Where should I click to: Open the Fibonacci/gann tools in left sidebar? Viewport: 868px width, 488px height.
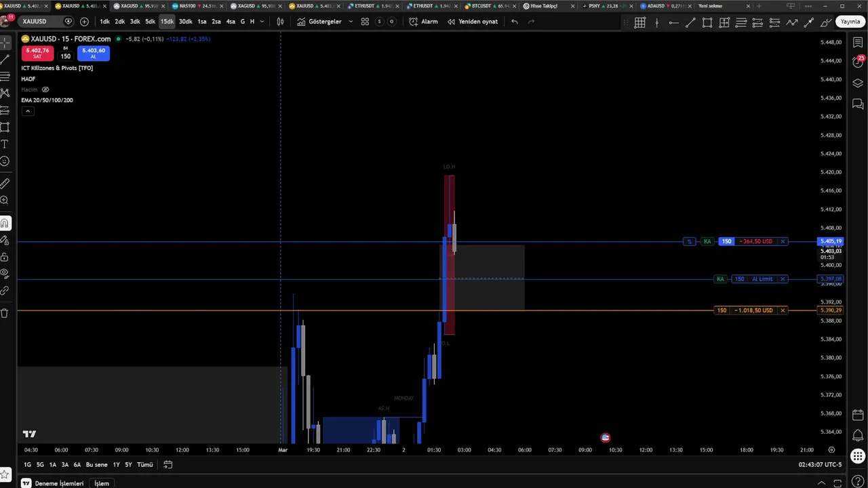pyautogui.click(x=5, y=76)
